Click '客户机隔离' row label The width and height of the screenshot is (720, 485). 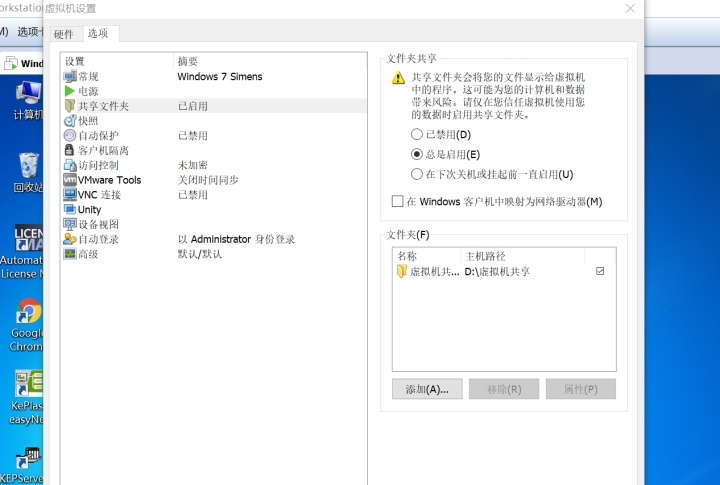[x=103, y=150]
